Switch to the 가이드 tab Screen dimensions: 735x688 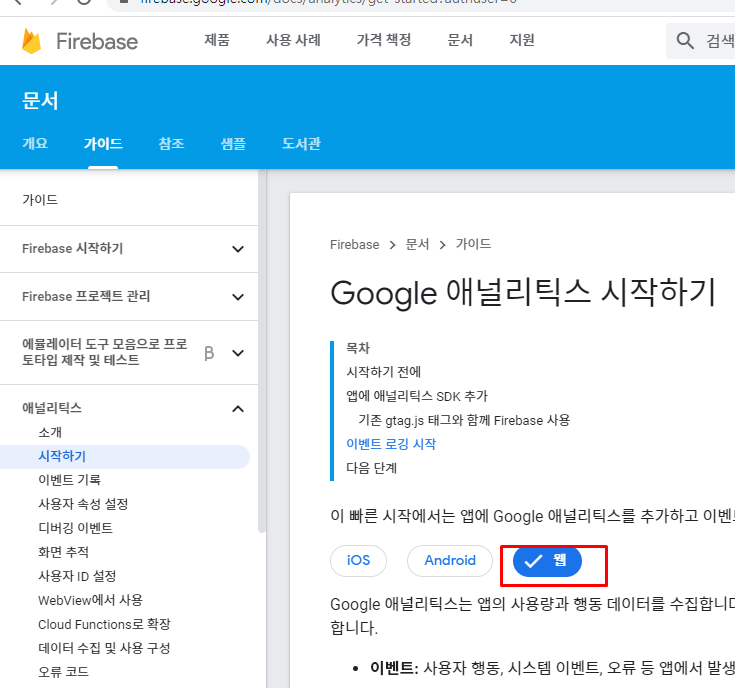[103, 143]
